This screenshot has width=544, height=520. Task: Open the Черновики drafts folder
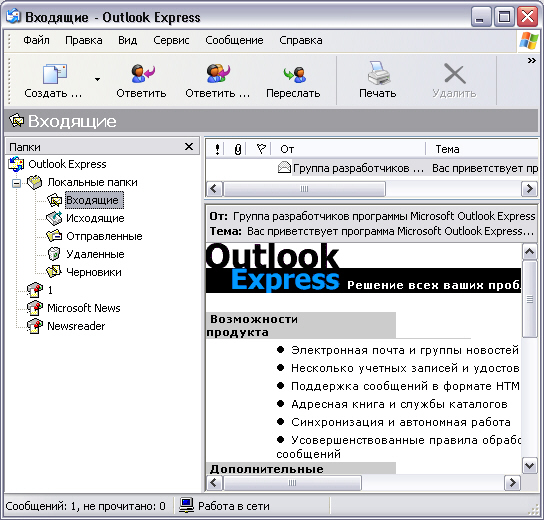pos(94,272)
